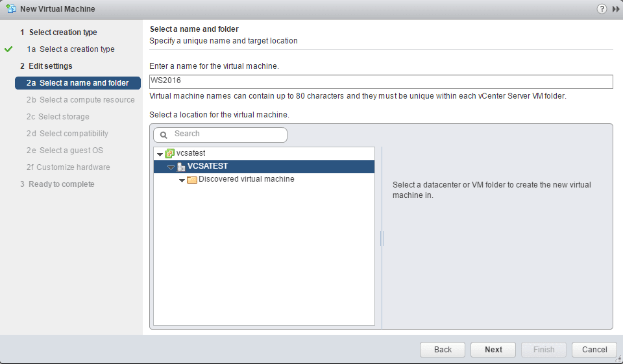Click the virtual machine name field
The image size is (623, 364).
pyautogui.click(x=381, y=81)
